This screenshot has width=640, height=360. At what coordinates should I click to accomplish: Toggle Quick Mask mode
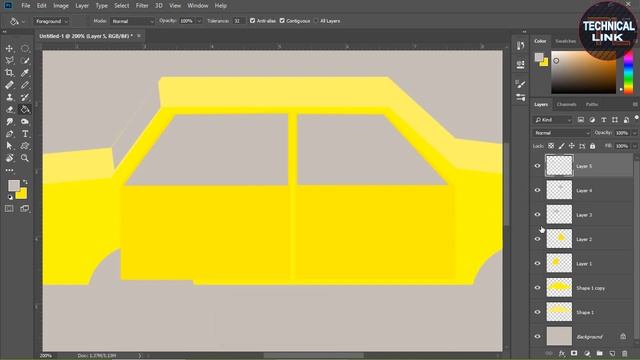[9, 209]
